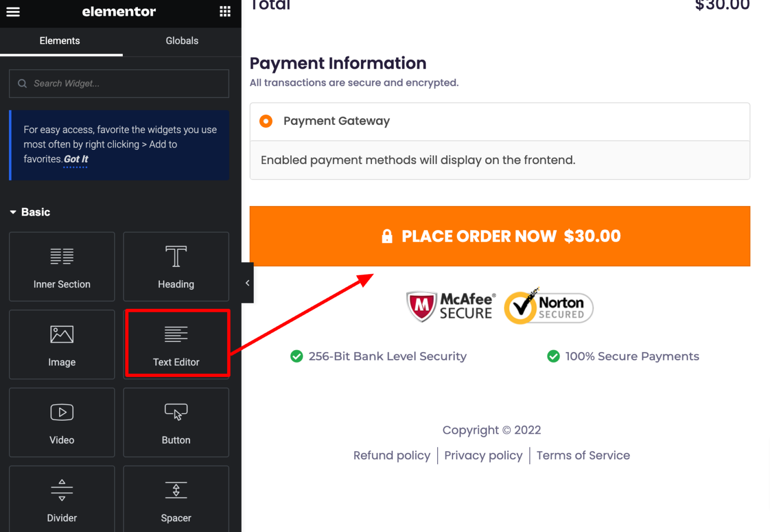Screen dimensions: 770x532
Task: Open the Elementor hamburger menu
Action: tap(13, 12)
